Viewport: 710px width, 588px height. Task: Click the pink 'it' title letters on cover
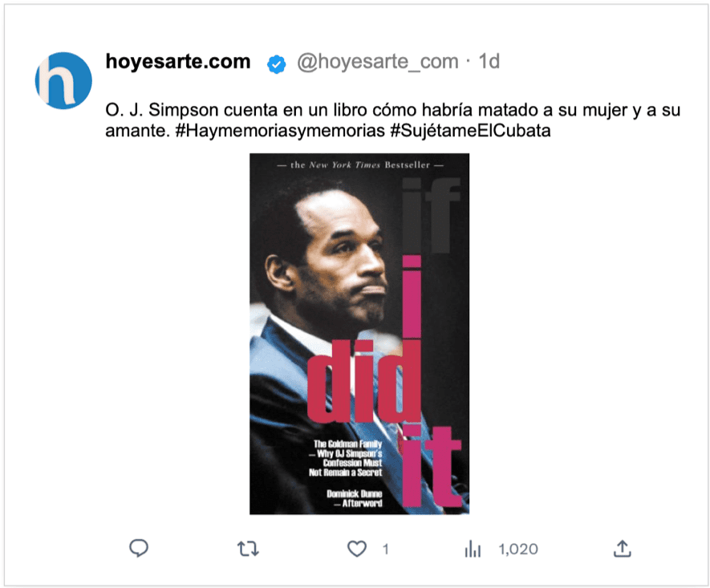pyautogui.click(x=432, y=466)
